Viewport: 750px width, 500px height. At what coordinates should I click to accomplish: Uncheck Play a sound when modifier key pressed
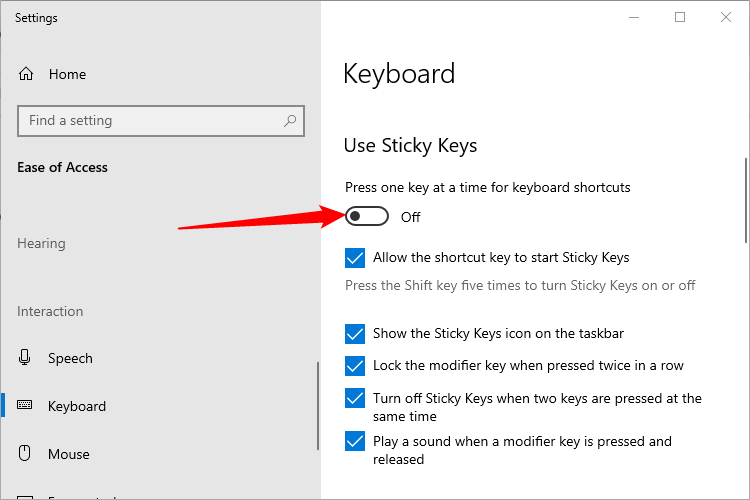(x=355, y=441)
